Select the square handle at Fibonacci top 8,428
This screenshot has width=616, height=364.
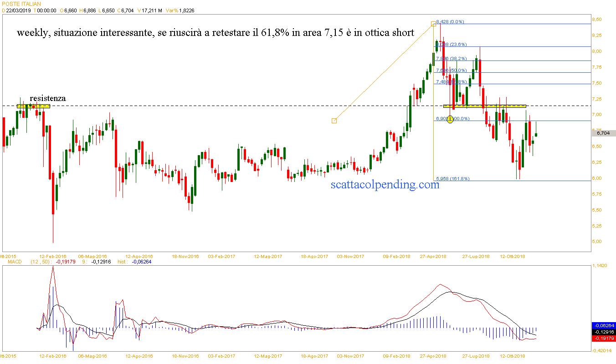point(433,24)
